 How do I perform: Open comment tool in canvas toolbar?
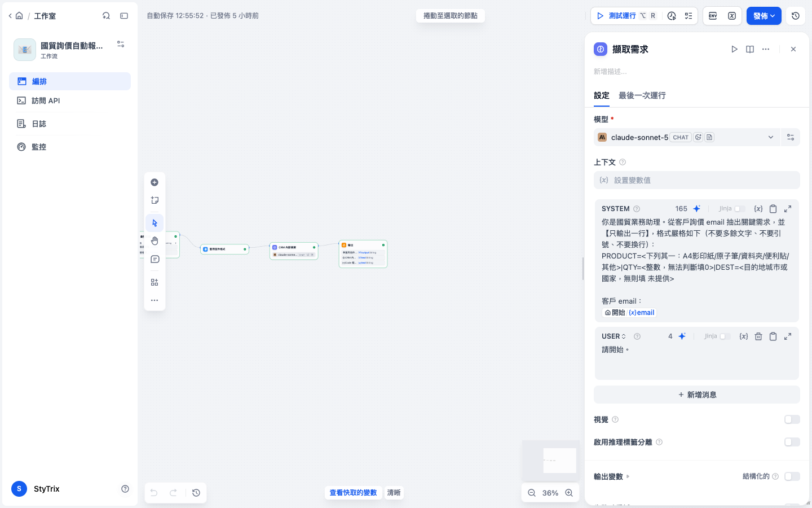click(x=155, y=259)
